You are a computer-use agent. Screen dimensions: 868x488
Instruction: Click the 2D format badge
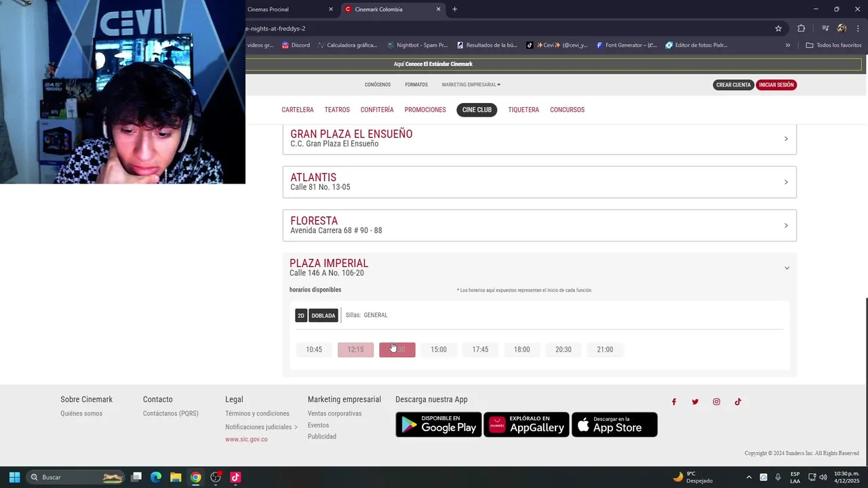pos(301,315)
